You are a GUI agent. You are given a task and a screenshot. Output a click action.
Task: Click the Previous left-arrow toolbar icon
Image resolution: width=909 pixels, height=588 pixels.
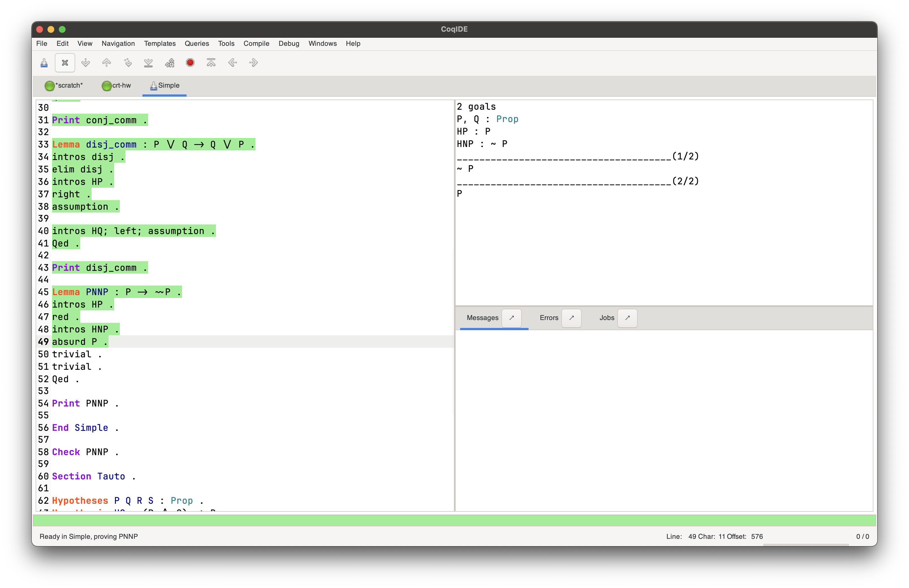[233, 63]
